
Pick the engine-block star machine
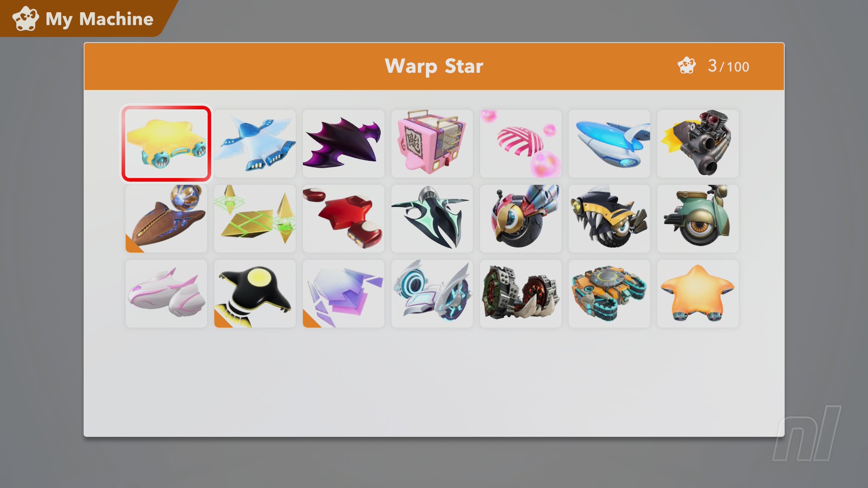point(698,144)
